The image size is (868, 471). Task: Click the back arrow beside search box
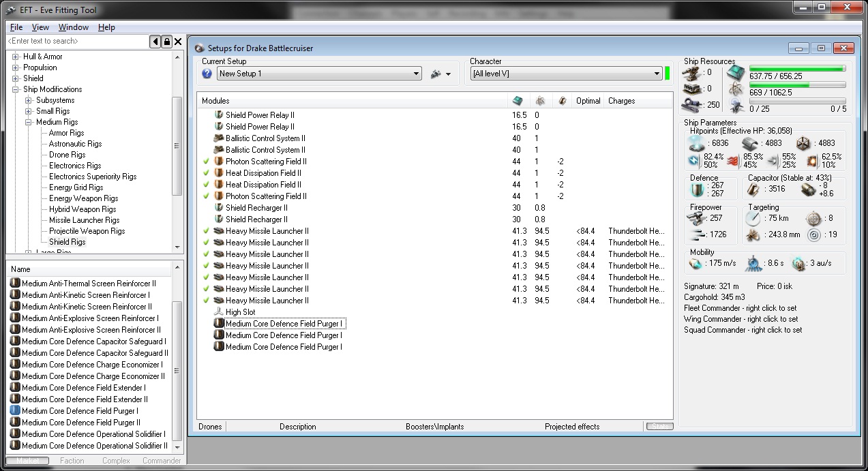(x=155, y=42)
